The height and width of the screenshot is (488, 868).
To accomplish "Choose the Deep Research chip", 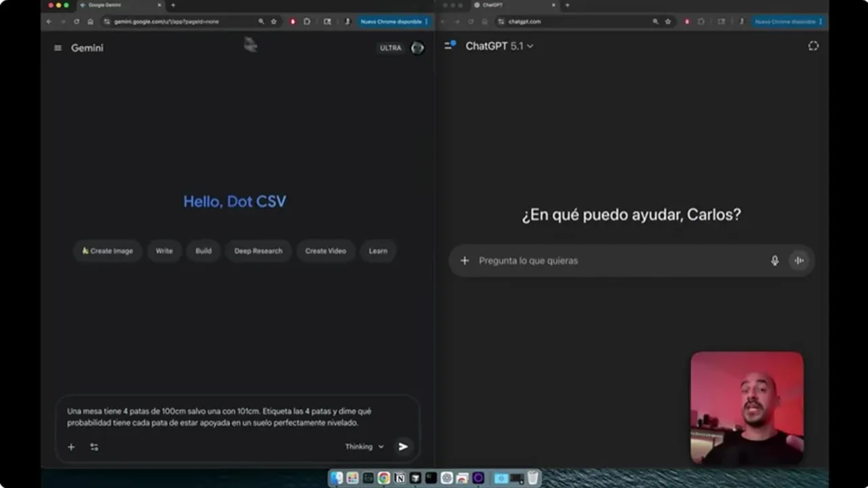I will coord(258,251).
